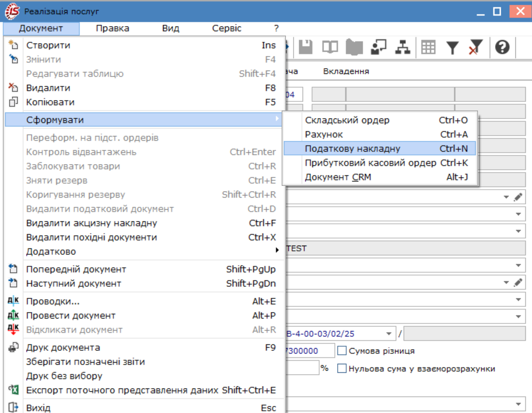Click the table grid toolbar icon
The image size is (532, 413).
coord(428,47)
